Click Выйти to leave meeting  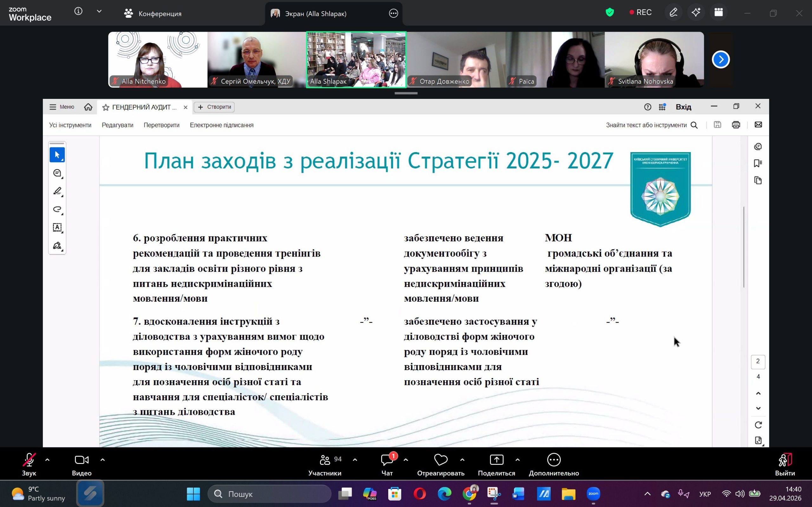[x=784, y=464]
